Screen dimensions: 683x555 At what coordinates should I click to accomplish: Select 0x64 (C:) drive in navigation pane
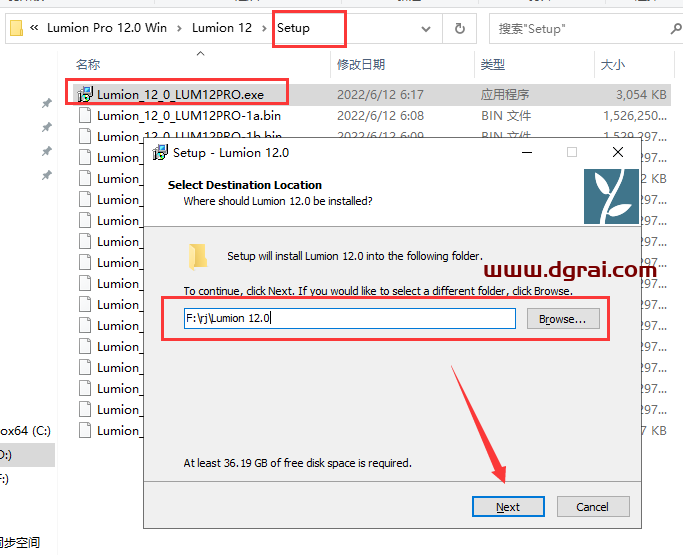pyautogui.click(x=26, y=431)
